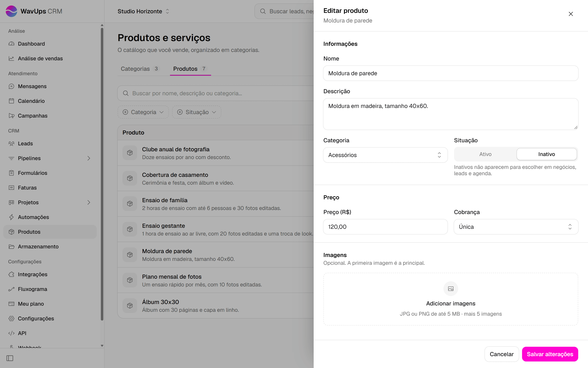This screenshot has width=588, height=368.
Task: Open the Studio Horizonte workspace switcher
Action: tap(143, 11)
